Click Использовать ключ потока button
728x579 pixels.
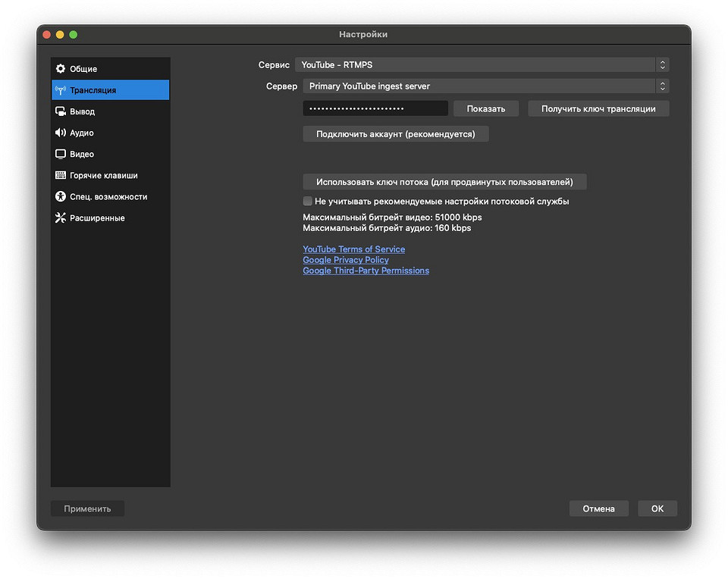[x=444, y=182]
